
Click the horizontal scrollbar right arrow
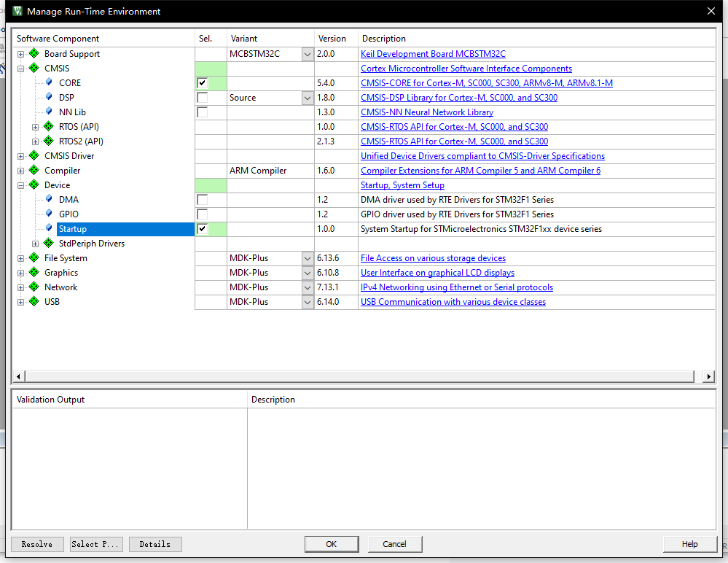point(708,376)
